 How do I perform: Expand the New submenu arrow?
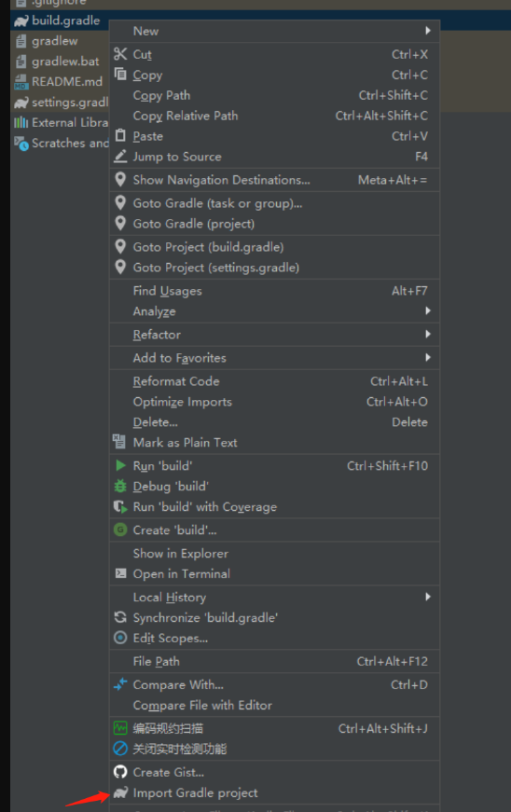coord(428,31)
